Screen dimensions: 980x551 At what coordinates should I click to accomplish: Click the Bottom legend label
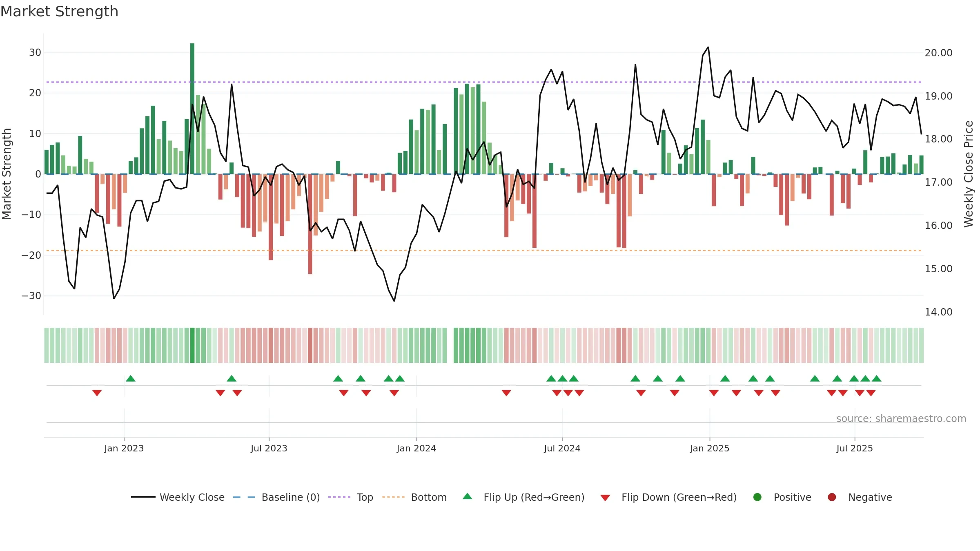(429, 497)
